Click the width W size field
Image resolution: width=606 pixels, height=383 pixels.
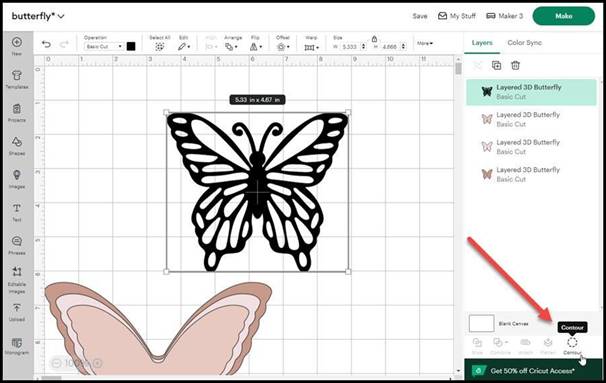click(x=351, y=46)
